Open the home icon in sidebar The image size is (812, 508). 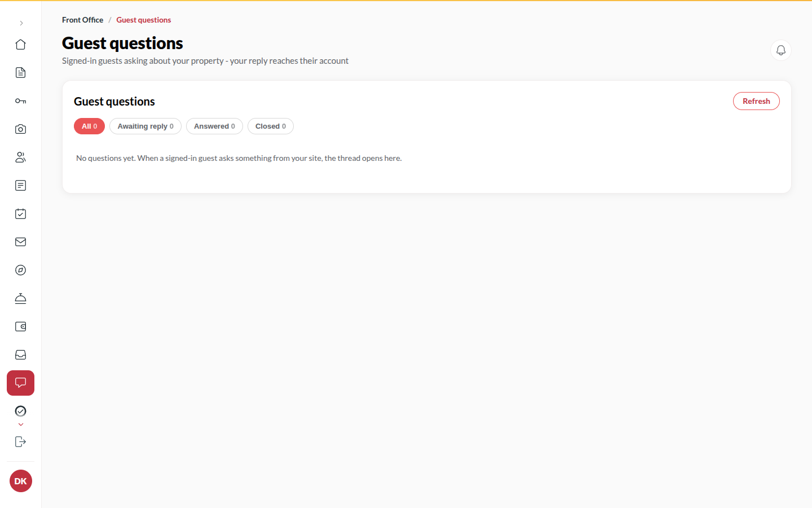click(x=21, y=45)
